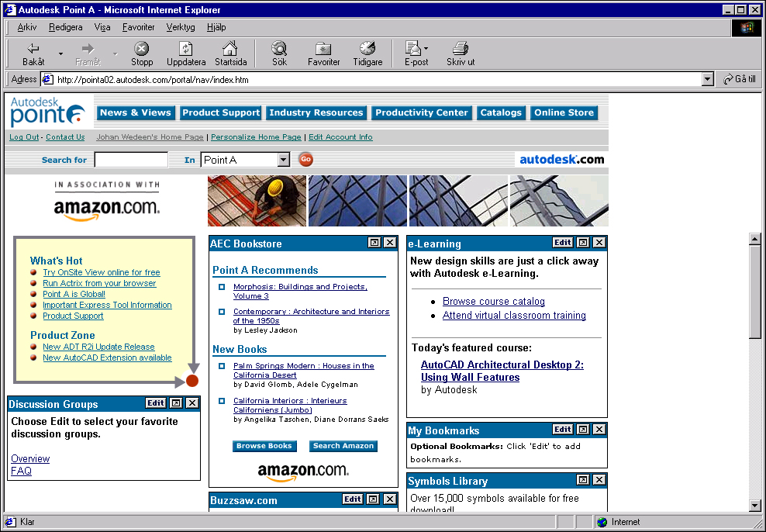Open Try OnSite View online for free

[x=101, y=273]
